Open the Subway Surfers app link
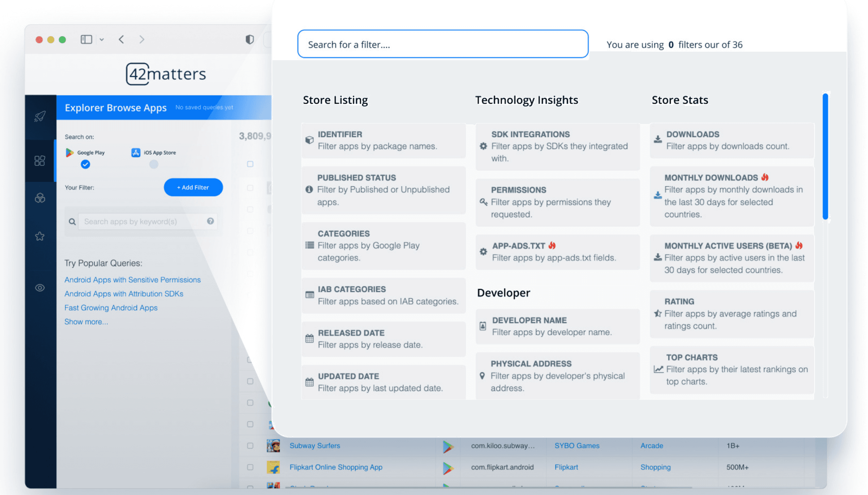 point(315,446)
